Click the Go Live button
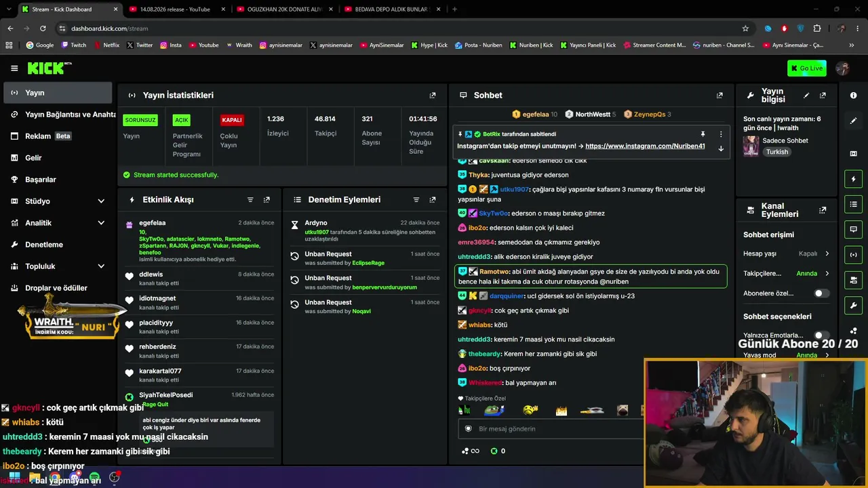 [x=806, y=68]
